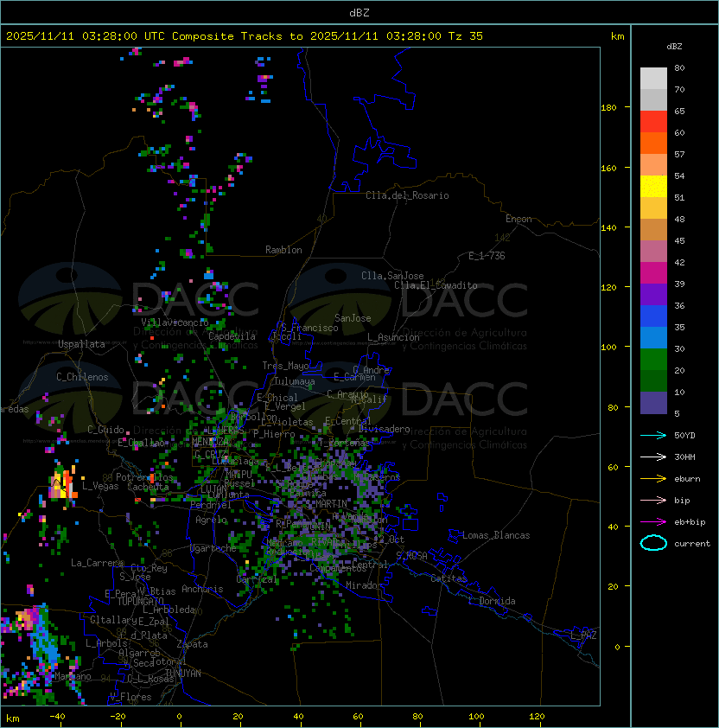Click the green 20-30 dBZ band
The height and width of the screenshot is (728, 719).
click(x=653, y=360)
